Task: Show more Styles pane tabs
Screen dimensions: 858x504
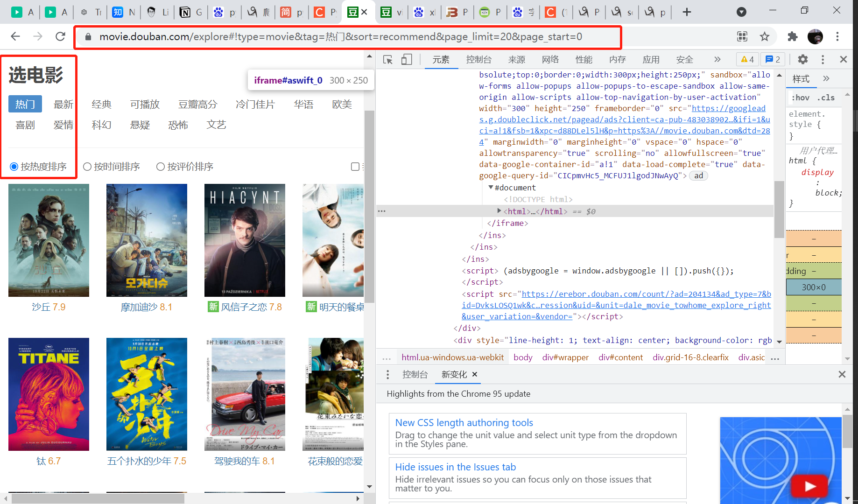Action: pyautogui.click(x=826, y=78)
